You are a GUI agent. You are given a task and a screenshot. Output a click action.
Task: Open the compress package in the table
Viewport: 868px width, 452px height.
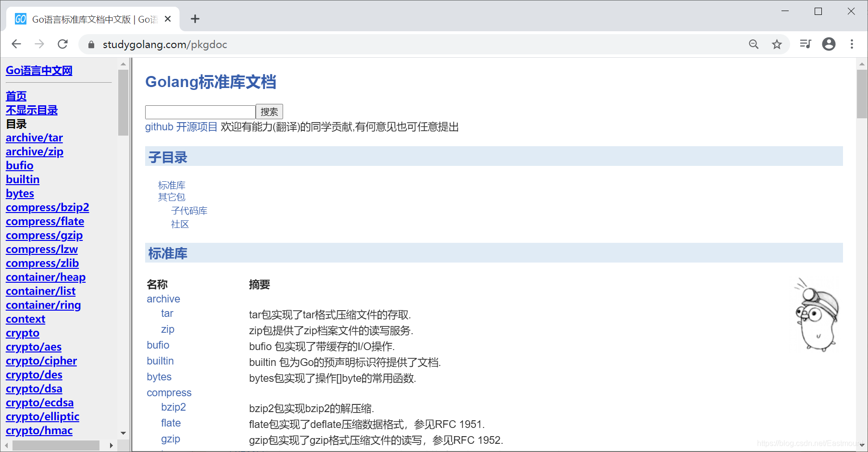click(x=169, y=393)
